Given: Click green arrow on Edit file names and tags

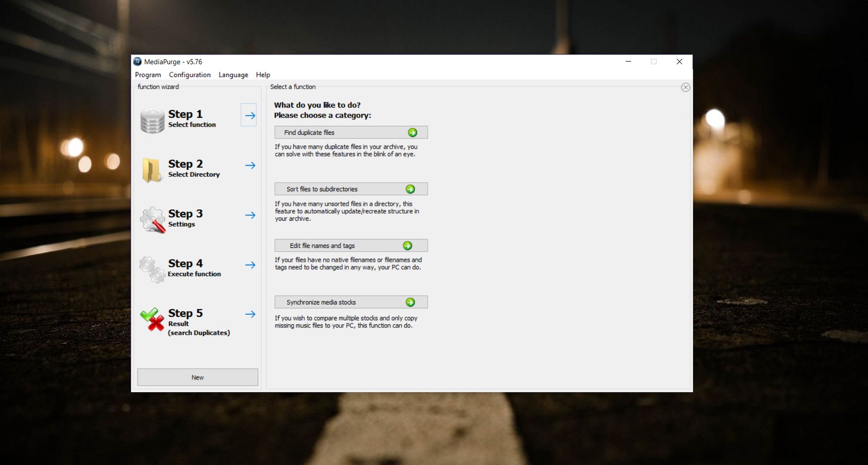Looking at the screenshot, I should point(407,245).
